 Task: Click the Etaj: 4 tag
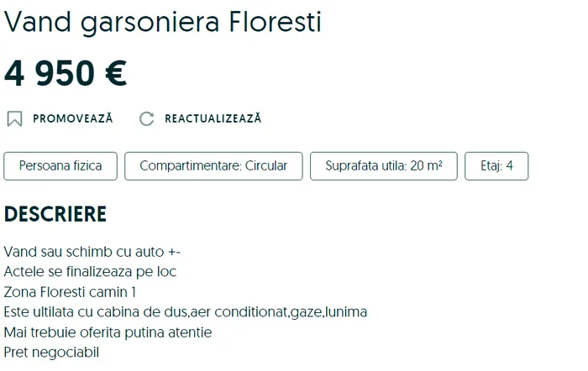point(496,166)
